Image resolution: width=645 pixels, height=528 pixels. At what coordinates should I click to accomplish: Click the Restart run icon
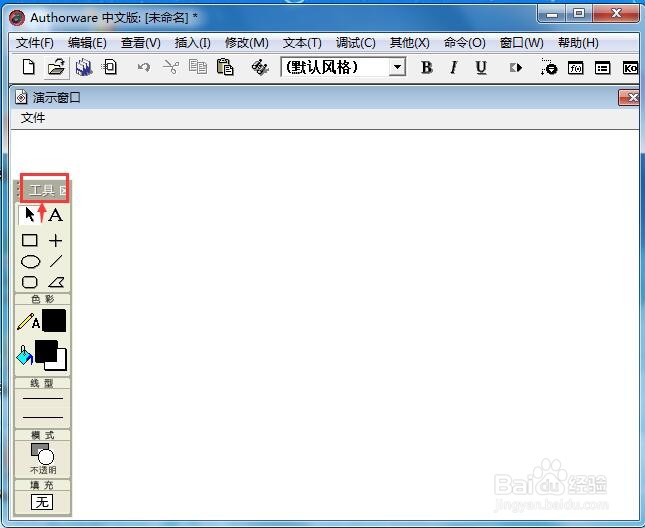click(x=516, y=67)
